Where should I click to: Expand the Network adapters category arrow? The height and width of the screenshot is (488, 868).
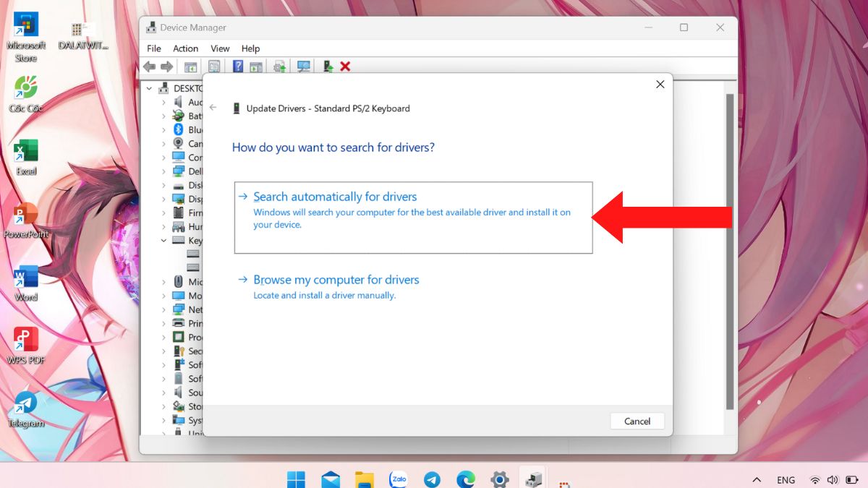[x=164, y=309]
